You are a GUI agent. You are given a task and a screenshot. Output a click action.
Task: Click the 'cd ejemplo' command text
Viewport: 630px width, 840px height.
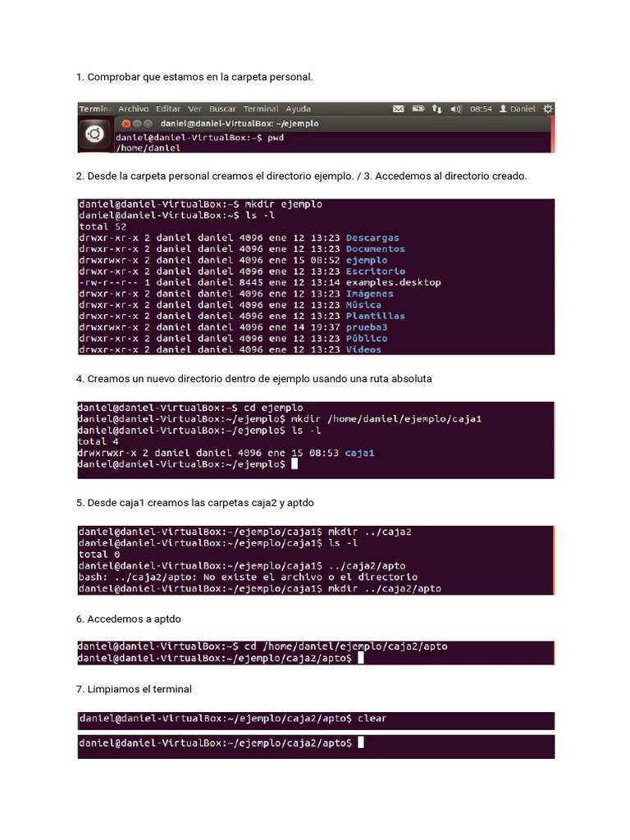(x=273, y=408)
